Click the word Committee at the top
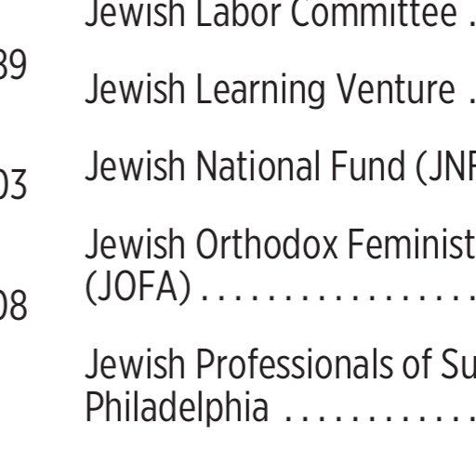Screen dimensions: 476x476 [374, 13]
